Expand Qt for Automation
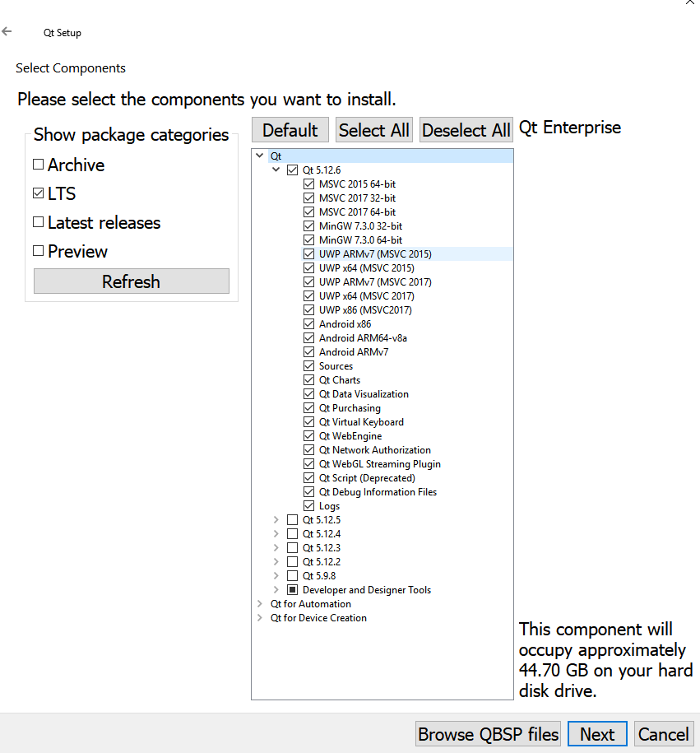The image size is (700, 753). click(261, 604)
